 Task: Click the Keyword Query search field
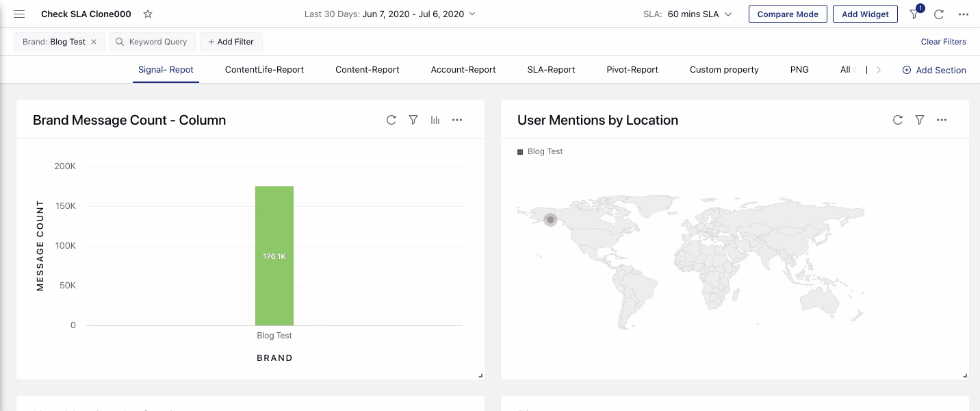click(153, 42)
